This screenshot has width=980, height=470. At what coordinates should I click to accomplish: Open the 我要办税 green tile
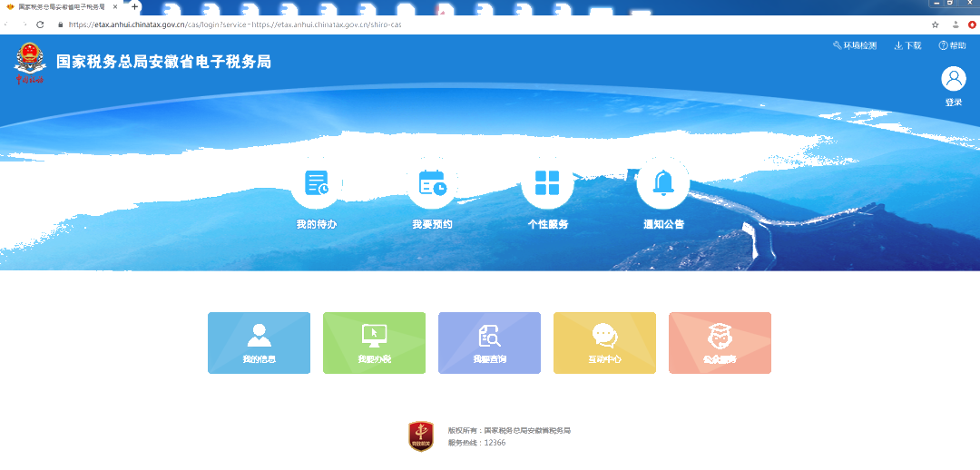pos(375,343)
